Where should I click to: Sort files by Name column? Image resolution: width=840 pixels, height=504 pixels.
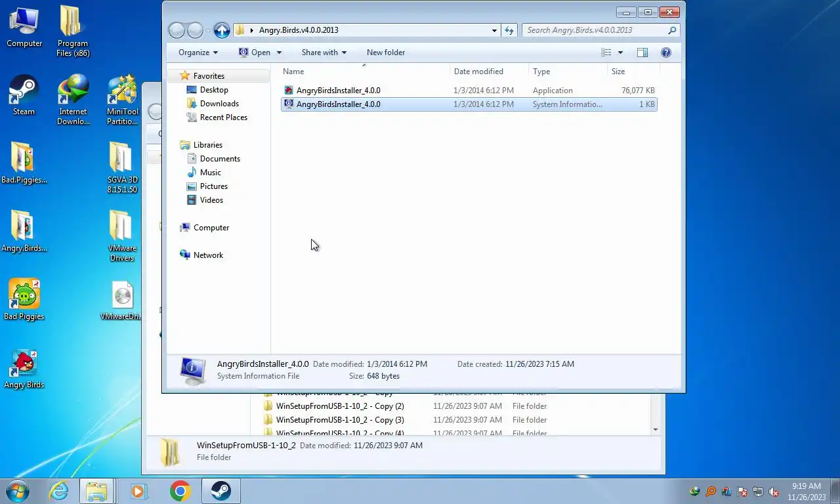365,72
